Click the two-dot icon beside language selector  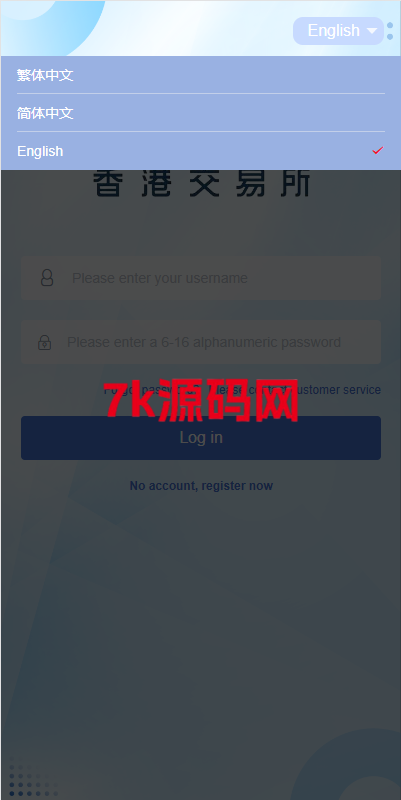(x=390, y=31)
